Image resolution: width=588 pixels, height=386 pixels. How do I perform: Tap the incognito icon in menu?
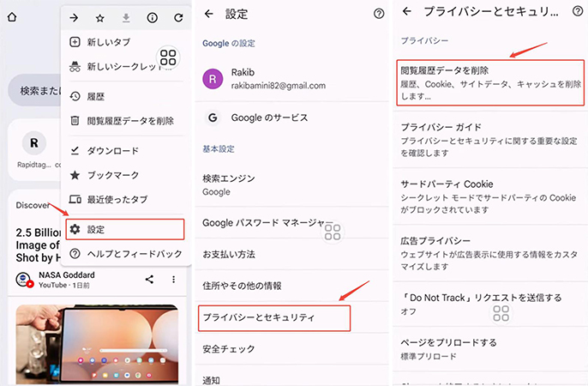point(75,67)
